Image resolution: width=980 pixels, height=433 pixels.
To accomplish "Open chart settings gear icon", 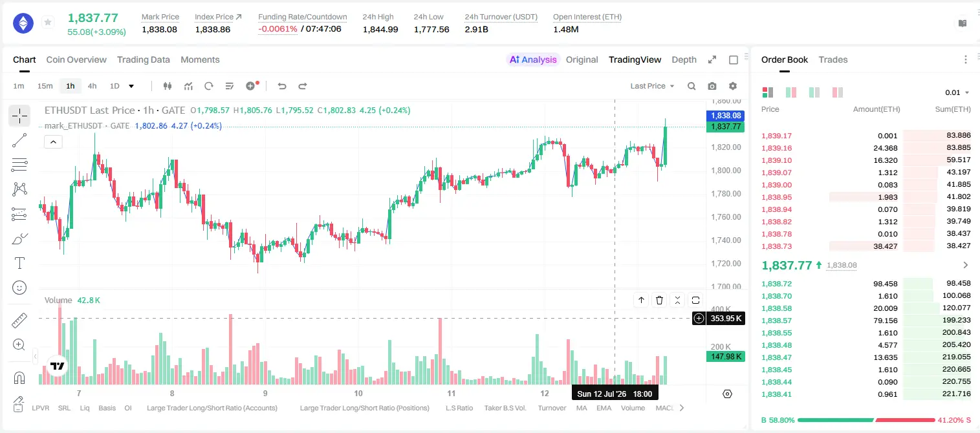I will [x=733, y=86].
